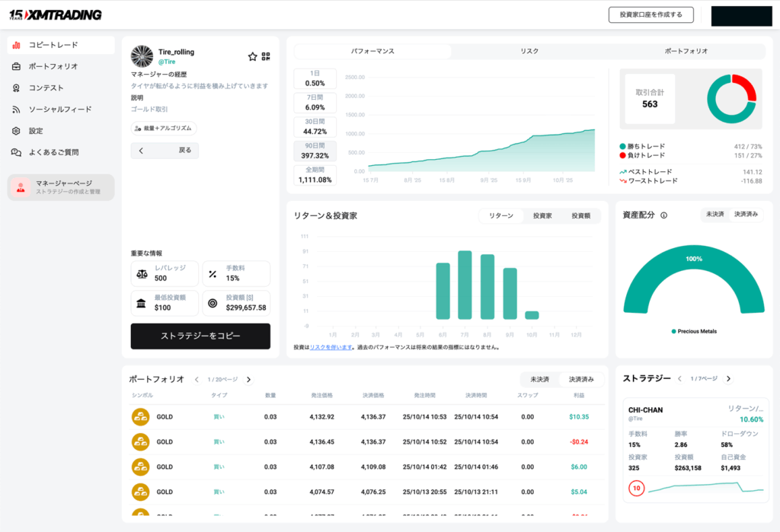
Task: Open the QR code icon for Tire_rolling
Action: point(266,56)
